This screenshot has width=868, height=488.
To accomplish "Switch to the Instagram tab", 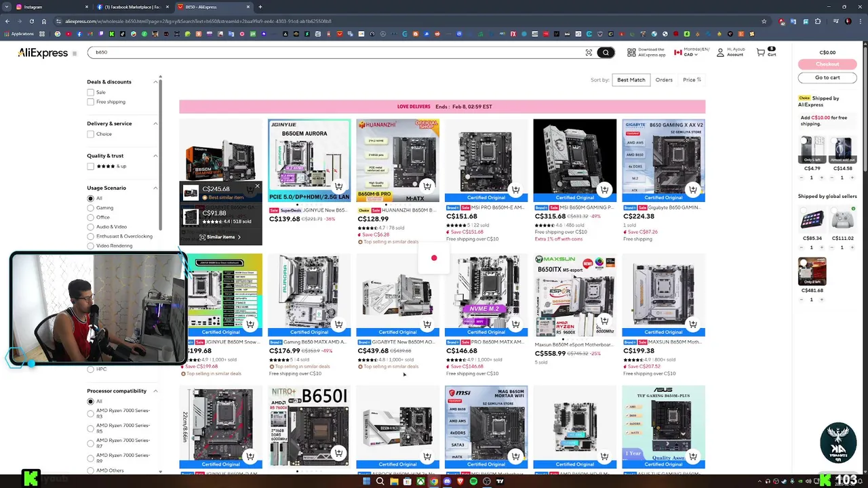I will tap(47, 7).
